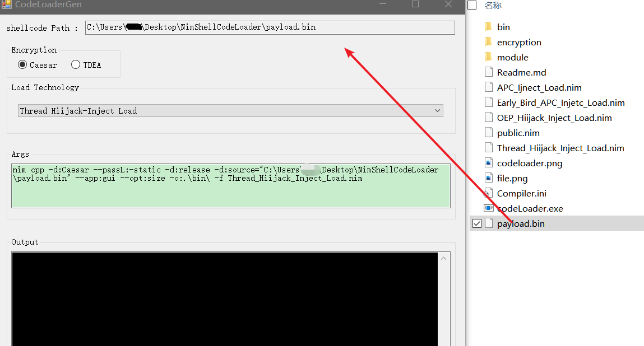Click the bin folder icon
Image resolution: width=644 pixels, height=346 pixels.
488,27
